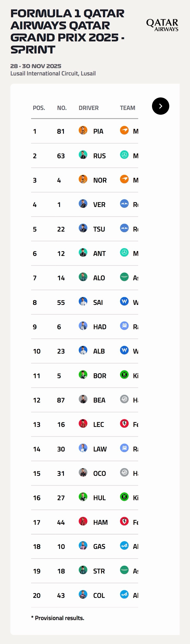The image size is (190, 644).
Task: Click the Alpine logo in Gasly's row
Action: (x=124, y=546)
